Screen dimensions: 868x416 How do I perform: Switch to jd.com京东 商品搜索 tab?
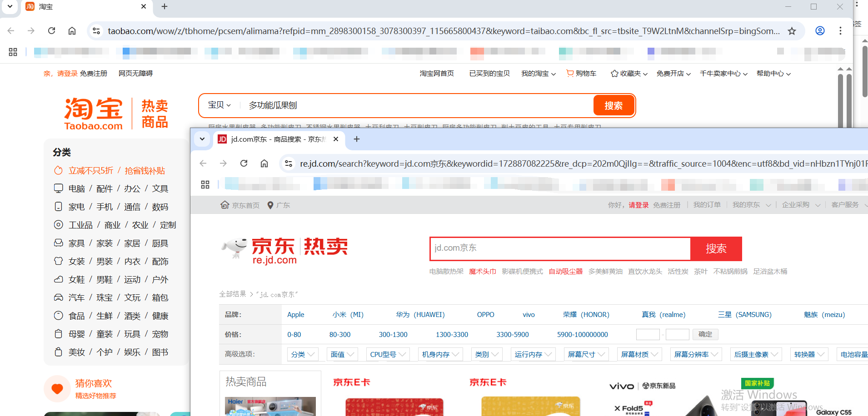tap(279, 139)
